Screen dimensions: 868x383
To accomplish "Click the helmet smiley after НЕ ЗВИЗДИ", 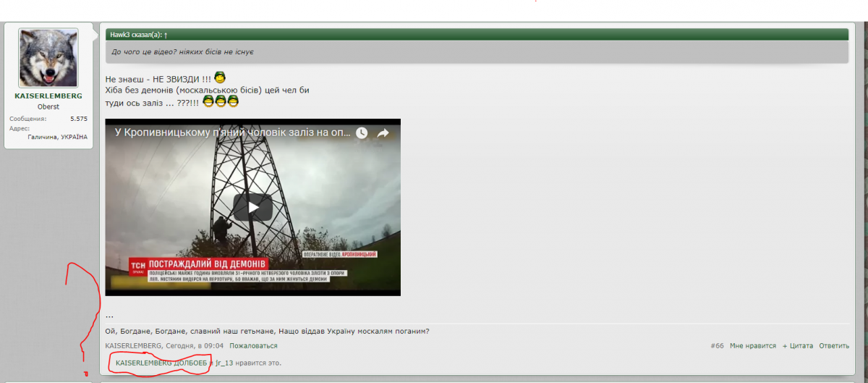I will tap(221, 77).
